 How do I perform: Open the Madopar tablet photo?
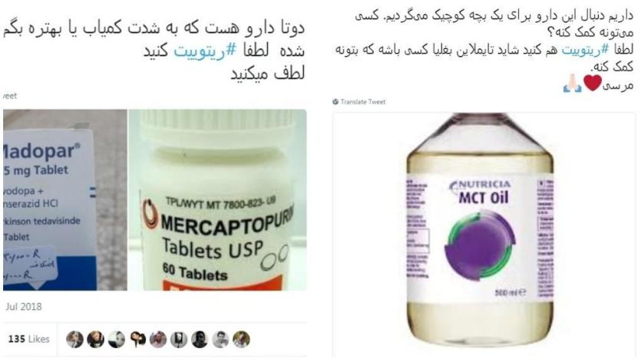[x=65, y=200]
